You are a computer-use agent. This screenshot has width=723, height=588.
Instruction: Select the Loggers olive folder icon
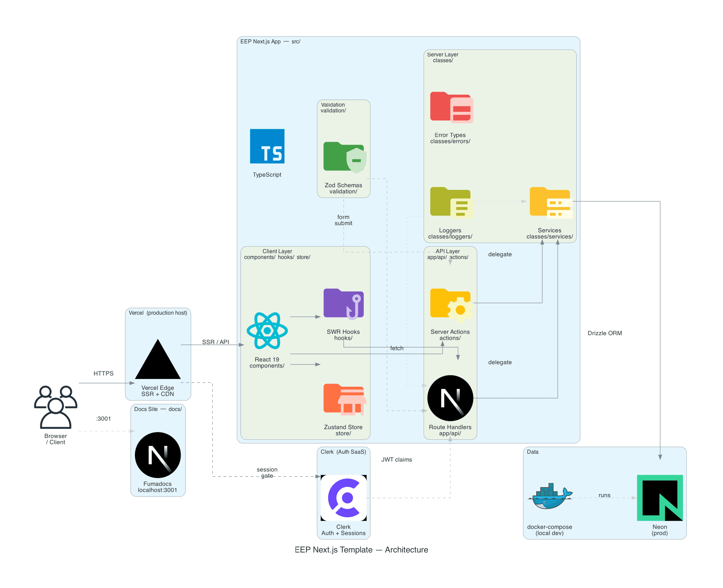coord(451,203)
